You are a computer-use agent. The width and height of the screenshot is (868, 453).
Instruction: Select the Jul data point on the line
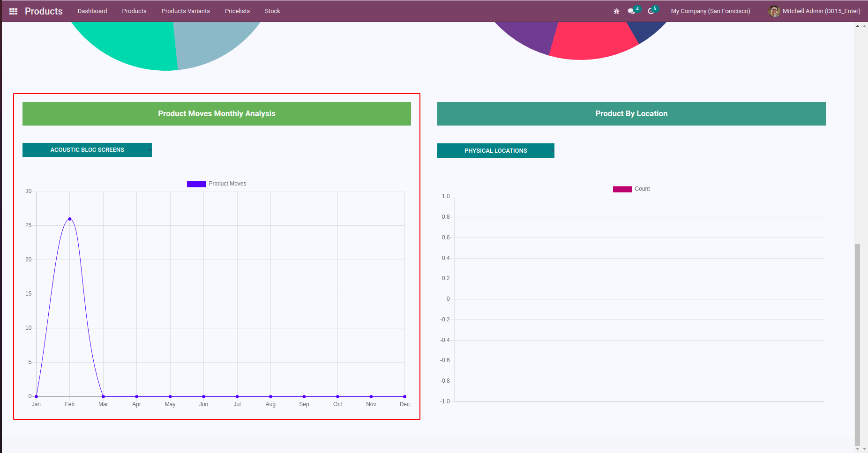coord(237,396)
